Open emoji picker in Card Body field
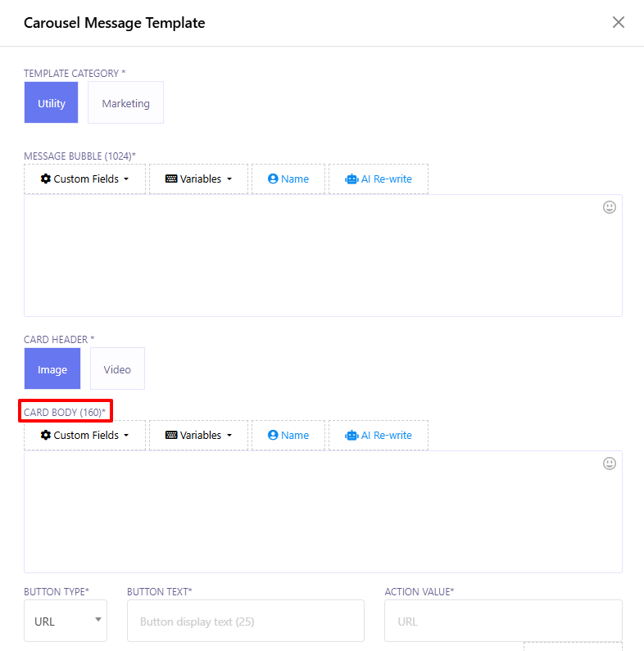 click(609, 463)
